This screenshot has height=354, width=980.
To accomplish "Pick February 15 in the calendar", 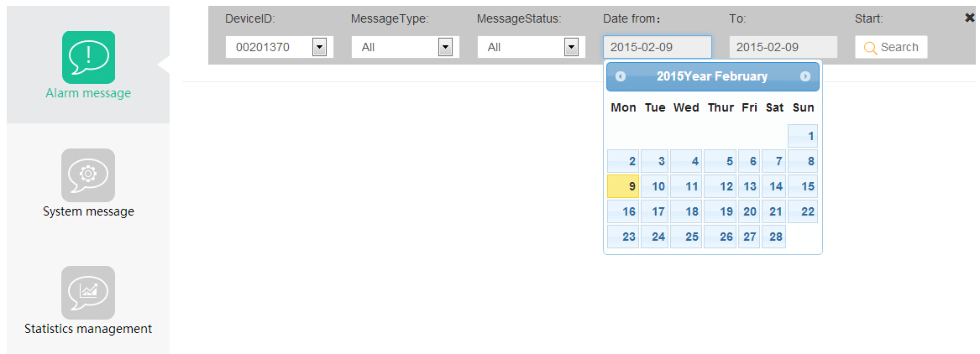I will click(x=803, y=186).
